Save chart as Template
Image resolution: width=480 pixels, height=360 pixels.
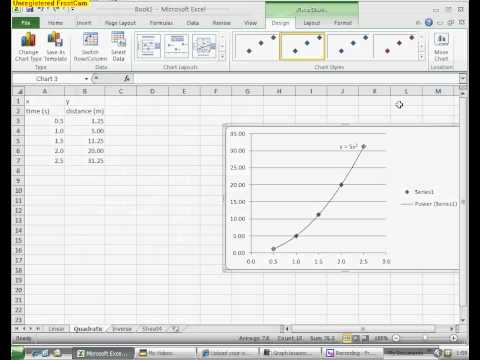click(55, 47)
